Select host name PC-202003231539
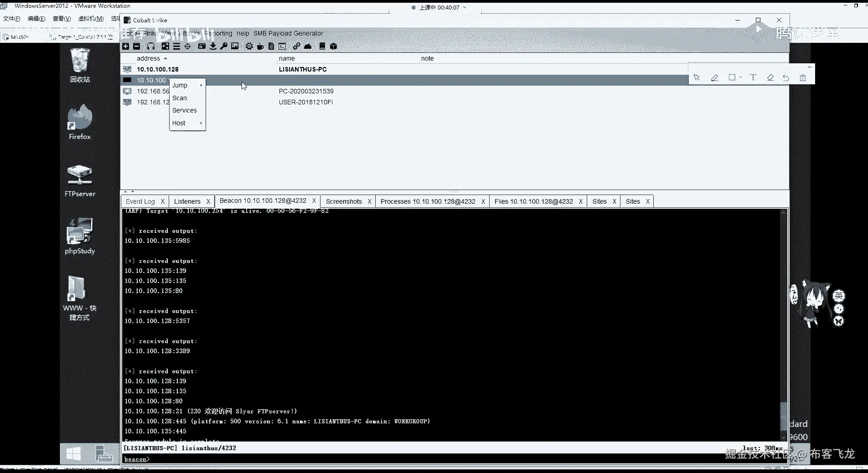The image size is (868, 473). (x=306, y=91)
